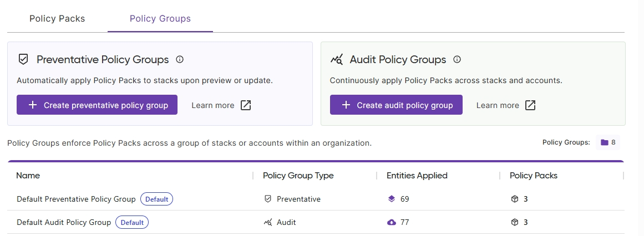This screenshot has height=236, width=644.
Task: Click the 77 entities applied value
Action: click(x=404, y=223)
